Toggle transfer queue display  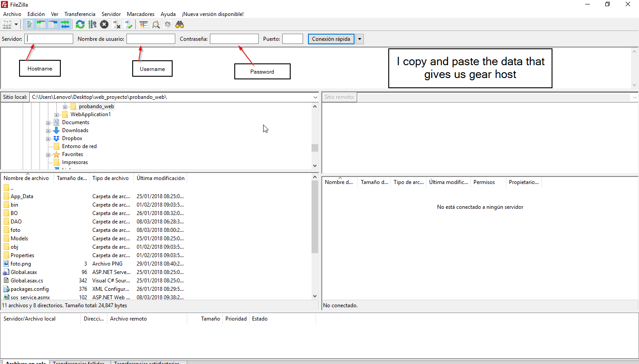[x=65, y=24]
